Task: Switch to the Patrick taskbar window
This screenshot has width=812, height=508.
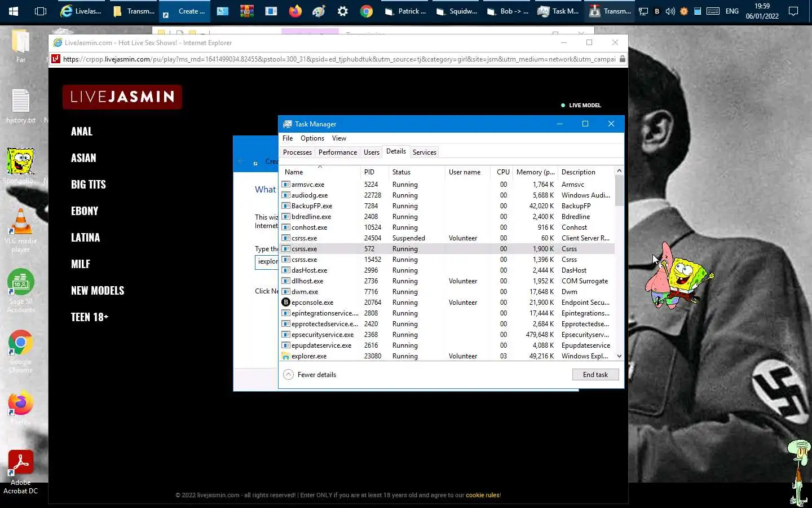Action: point(405,11)
